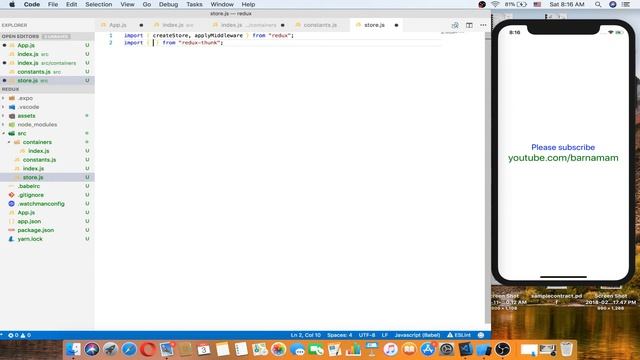Click the ESLint status item
The width and height of the screenshot is (640, 360).
(459, 335)
